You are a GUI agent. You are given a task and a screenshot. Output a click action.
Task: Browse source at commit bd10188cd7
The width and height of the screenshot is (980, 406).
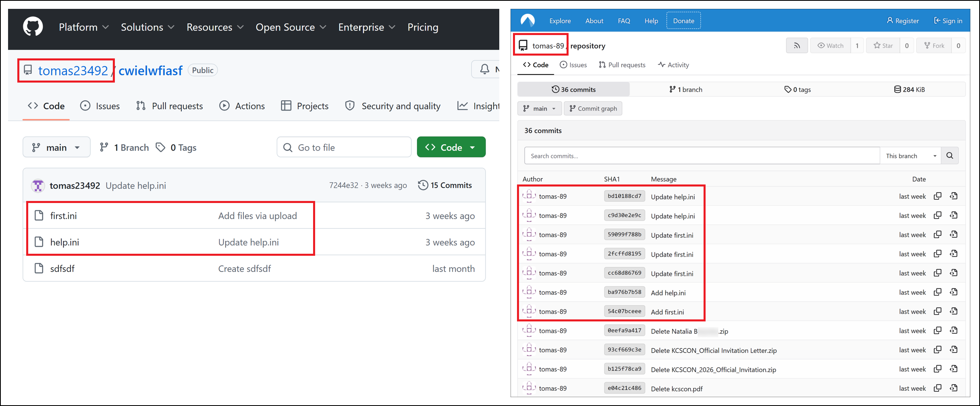click(x=953, y=196)
